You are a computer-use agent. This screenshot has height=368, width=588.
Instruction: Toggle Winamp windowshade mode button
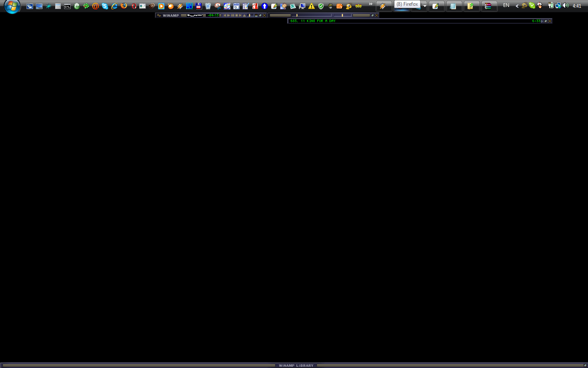click(260, 15)
